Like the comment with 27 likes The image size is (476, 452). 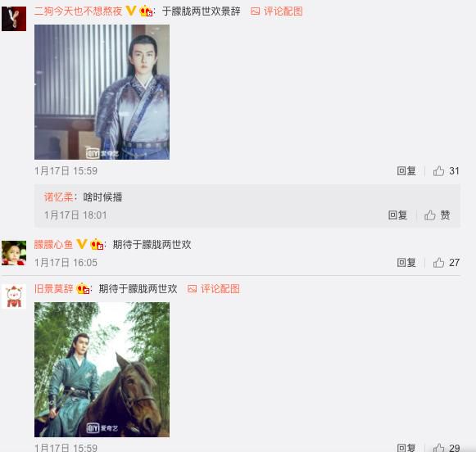446,263
